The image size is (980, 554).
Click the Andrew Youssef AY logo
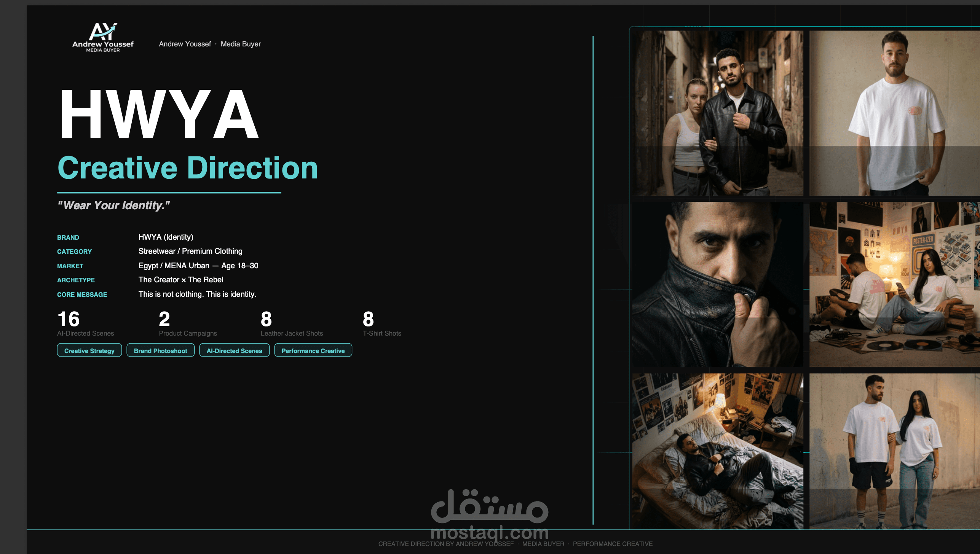coord(103,37)
